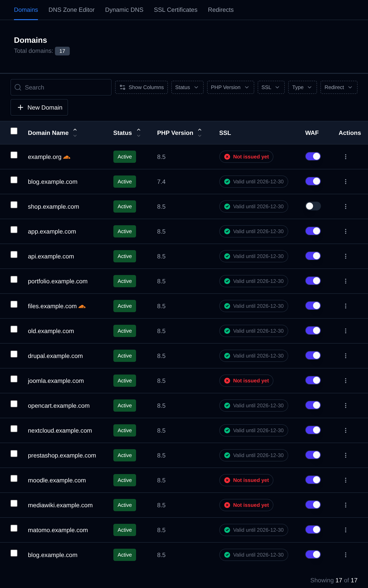This screenshot has width=368, height=588.
Task: Click the 7.4 PHP version value
Action: coord(161,182)
